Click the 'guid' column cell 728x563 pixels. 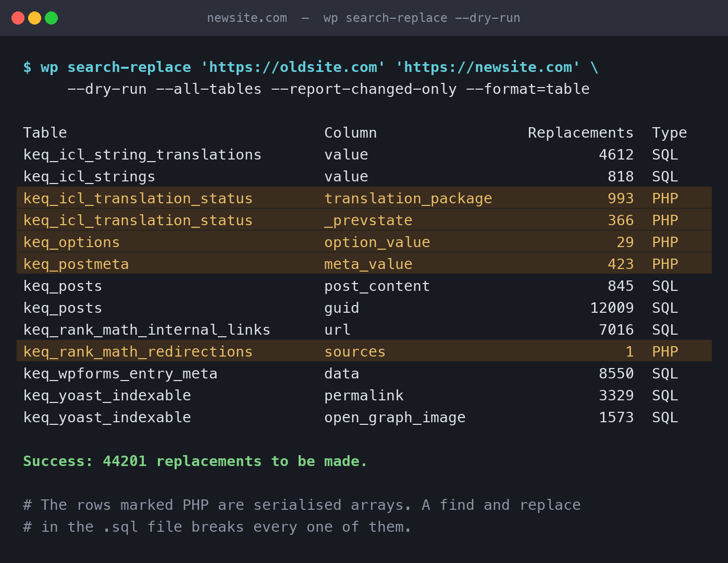(342, 308)
